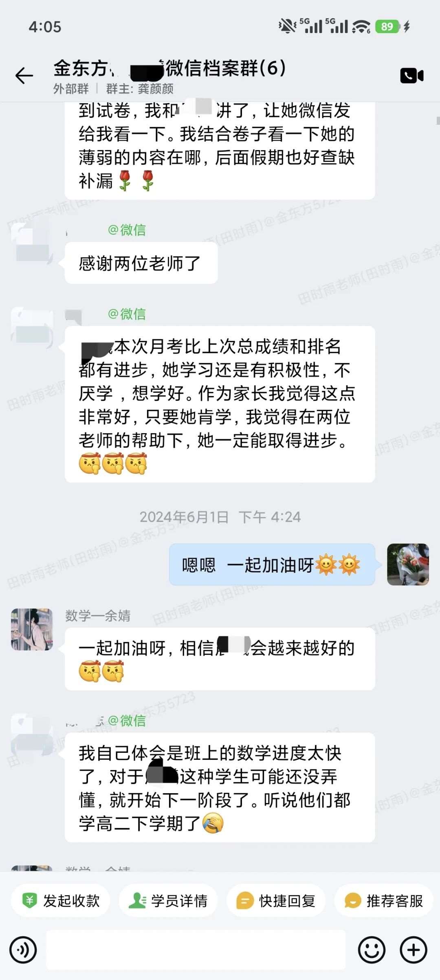
Task: Tap the battery indicator in status bar
Action: 387,27
